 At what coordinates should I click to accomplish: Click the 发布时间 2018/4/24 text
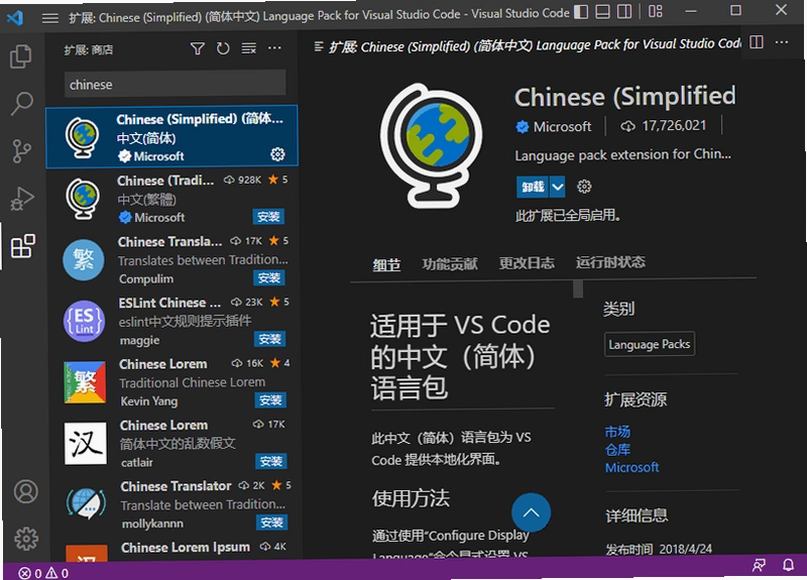tap(659, 549)
